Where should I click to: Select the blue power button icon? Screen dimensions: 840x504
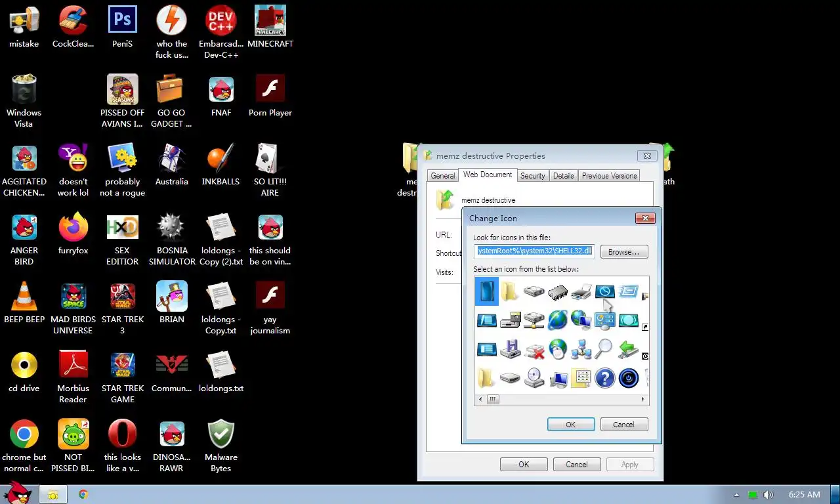pyautogui.click(x=628, y=378)
